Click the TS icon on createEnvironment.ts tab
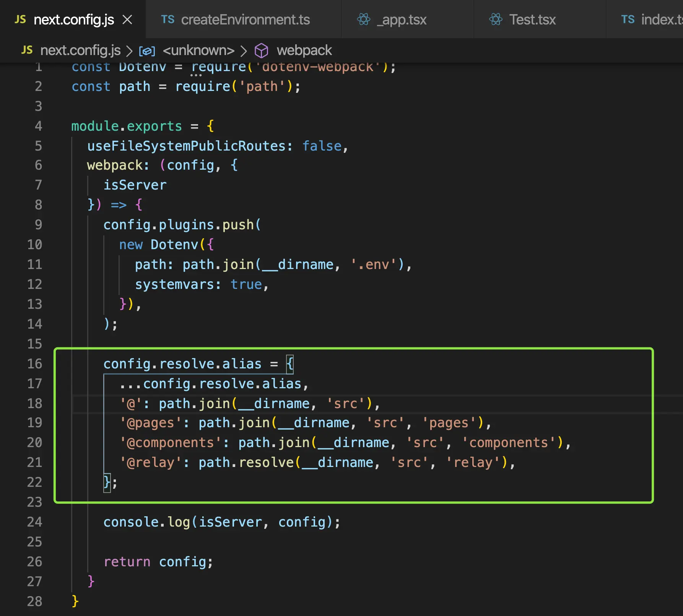This screenshot has width=683, height=616. tap(167, 19)
